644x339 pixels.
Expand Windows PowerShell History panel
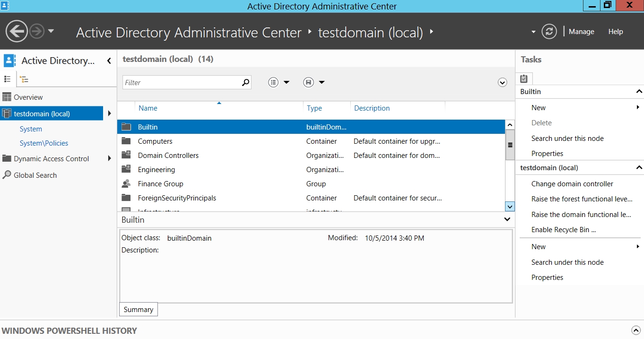coord(636,330)
